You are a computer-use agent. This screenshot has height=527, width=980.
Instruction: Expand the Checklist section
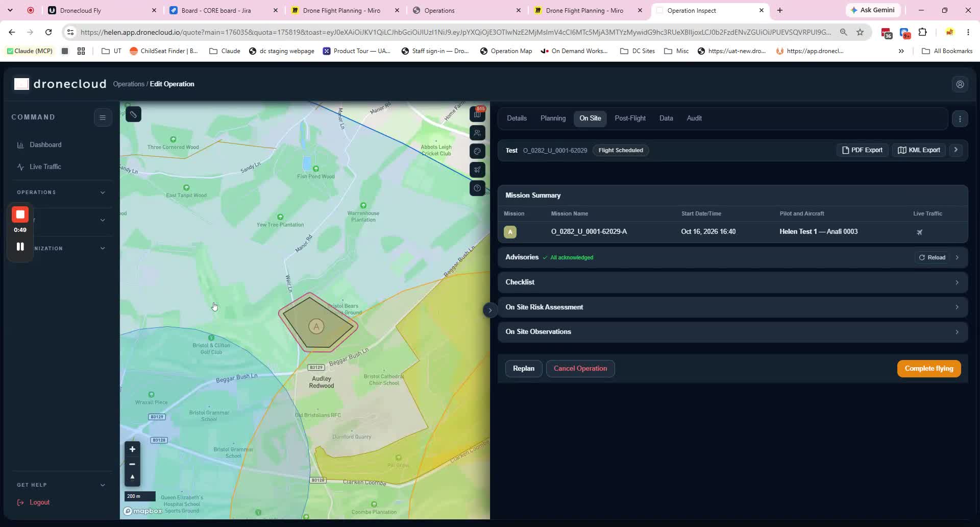732,282
